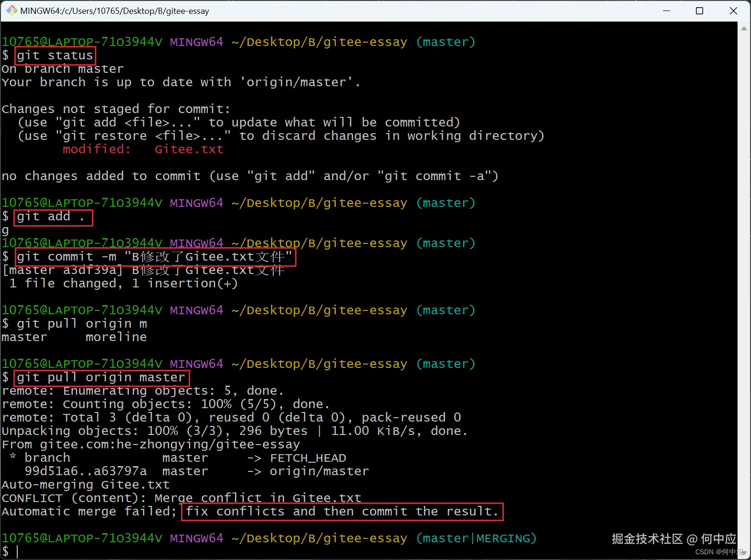
Task: Click 'remote: Enumerating objects: 5, done.' line
Action: [143, 391]
